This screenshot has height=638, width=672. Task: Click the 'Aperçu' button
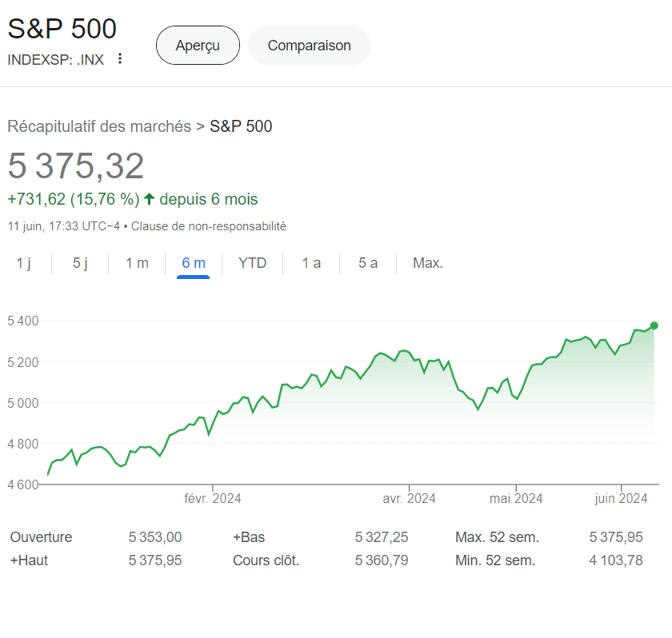coord(198,45)
